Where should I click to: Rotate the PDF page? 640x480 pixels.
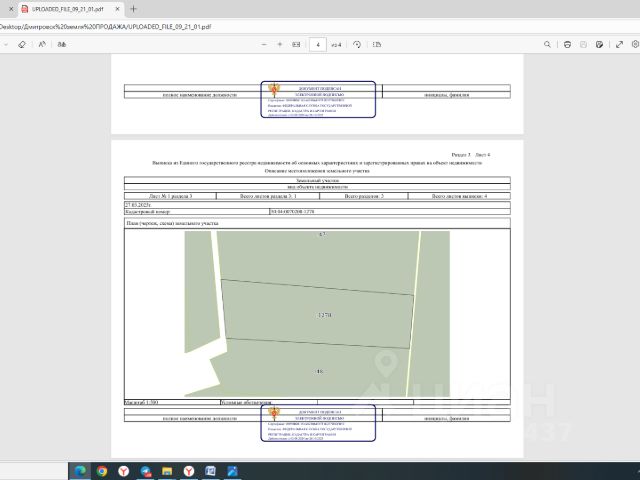(x=357, y=44)
